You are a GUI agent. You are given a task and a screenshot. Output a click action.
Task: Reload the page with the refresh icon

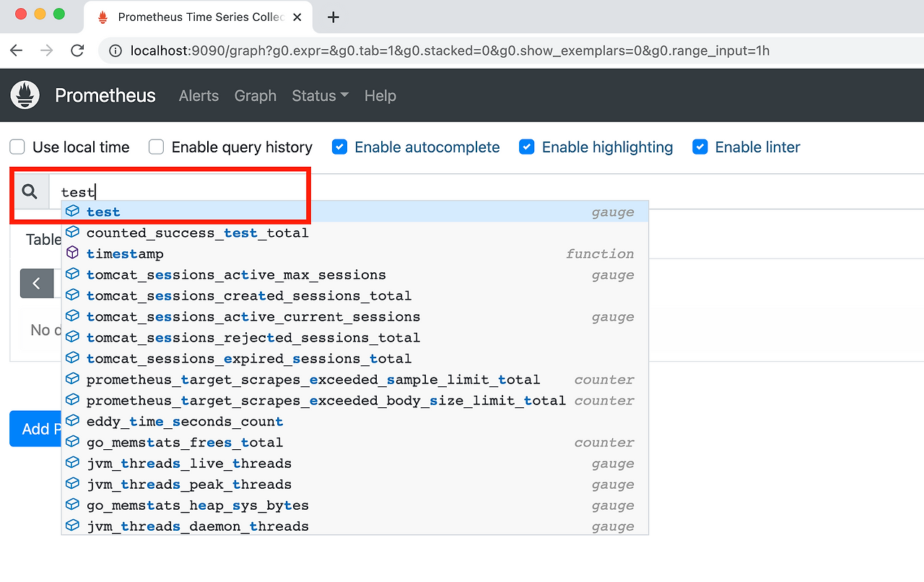pyautogui.click(x=77, y=51)
